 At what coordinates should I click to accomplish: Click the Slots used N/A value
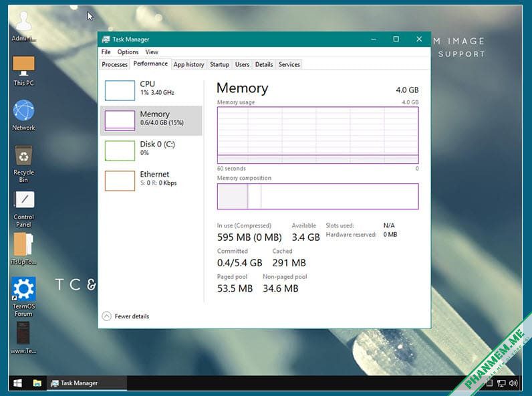[389, 225]
